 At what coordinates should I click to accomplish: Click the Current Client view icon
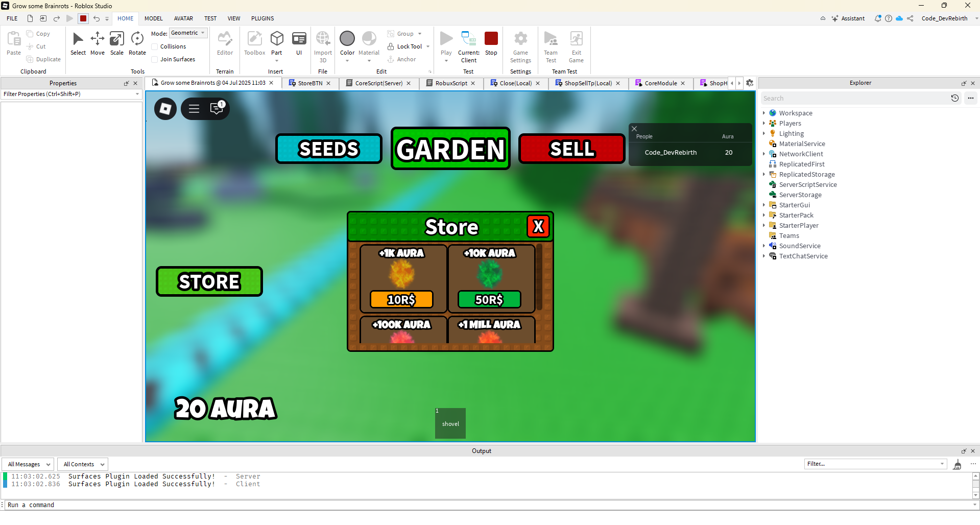point(468,38)
